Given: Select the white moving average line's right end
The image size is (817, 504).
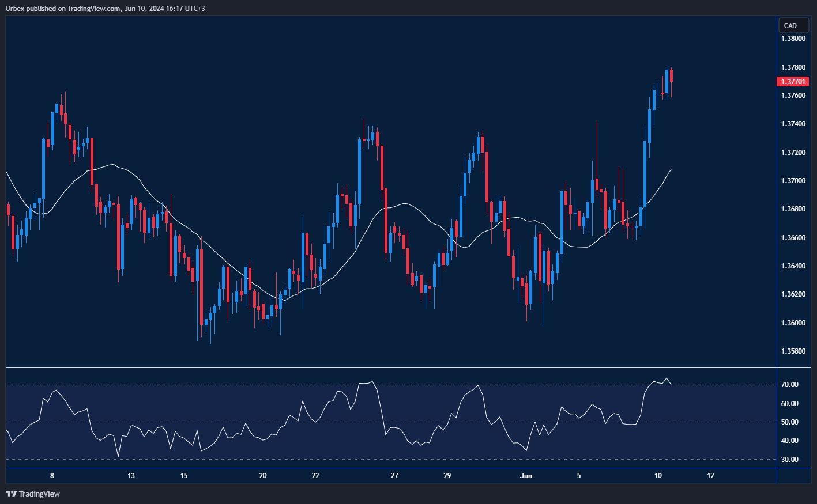Looking at the screenshot, I should pyautogui.click(x=671, y=169).
